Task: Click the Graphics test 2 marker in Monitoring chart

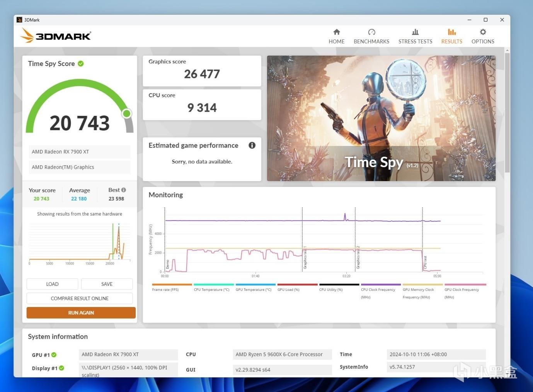Action: tap(358, 258)
